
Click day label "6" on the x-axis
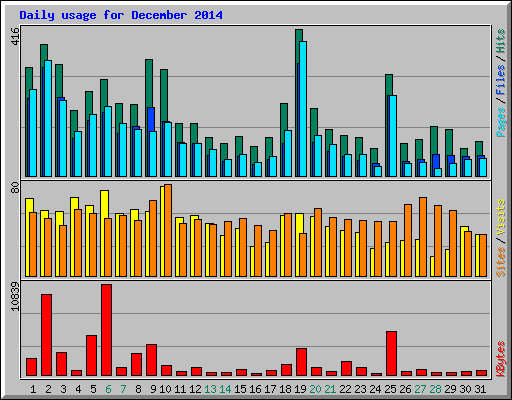click(x=108, y=389)
